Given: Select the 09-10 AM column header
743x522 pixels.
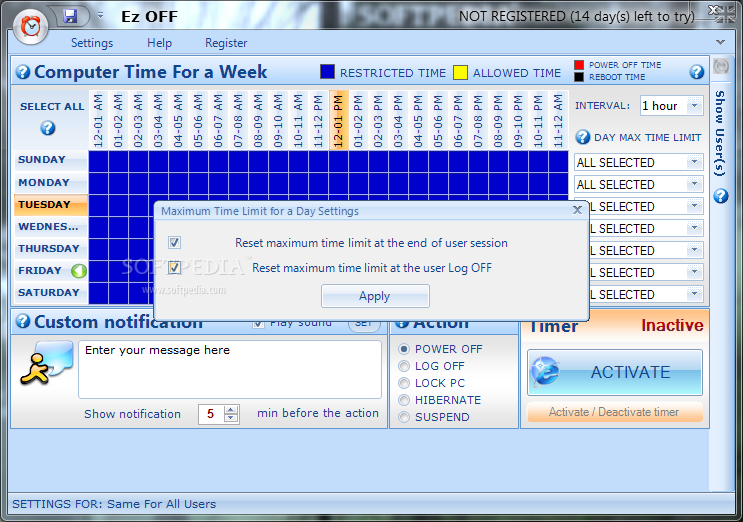Looking at the screenshot, I should pyautogui.click(x=278, y=120).
